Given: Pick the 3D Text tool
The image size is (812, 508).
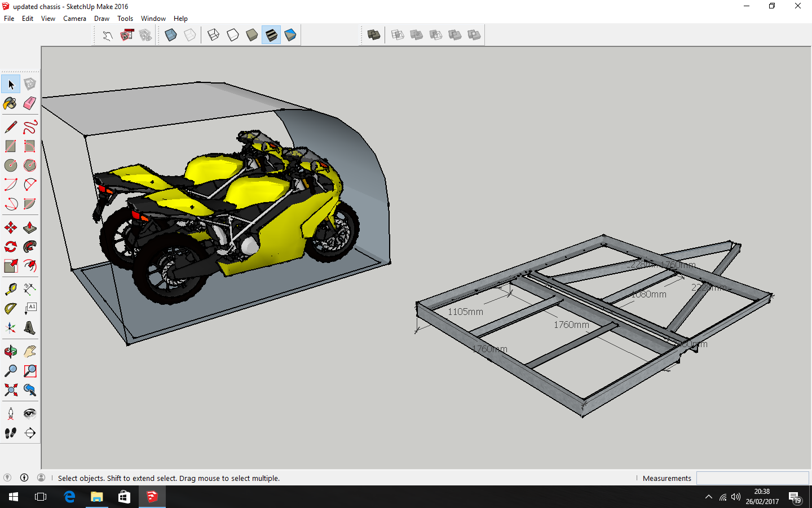Looking at the screenshot, I should click(x=30, y=328).
